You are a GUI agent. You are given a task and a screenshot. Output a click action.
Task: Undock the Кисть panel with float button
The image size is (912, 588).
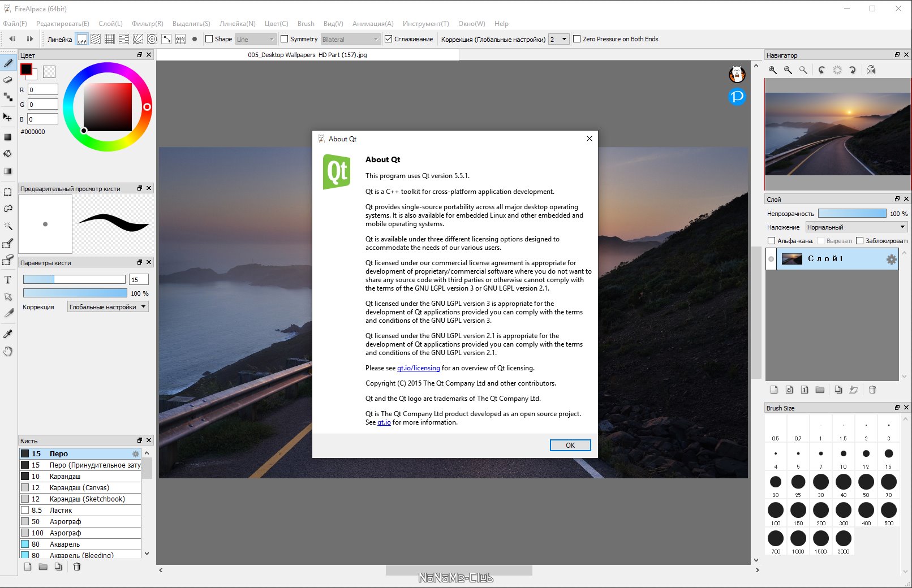click(x=140, y=440)
